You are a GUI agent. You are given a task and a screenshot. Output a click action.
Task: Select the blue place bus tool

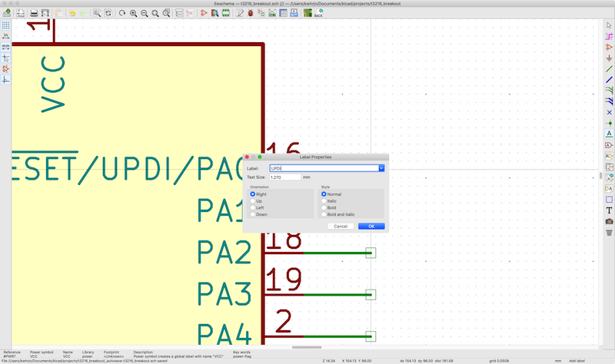[609, 80]
